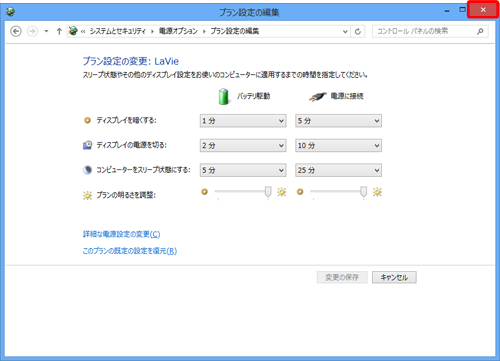
Task: Open 詳細な電源設定の変更 link
Action: (x=122, y=234)
